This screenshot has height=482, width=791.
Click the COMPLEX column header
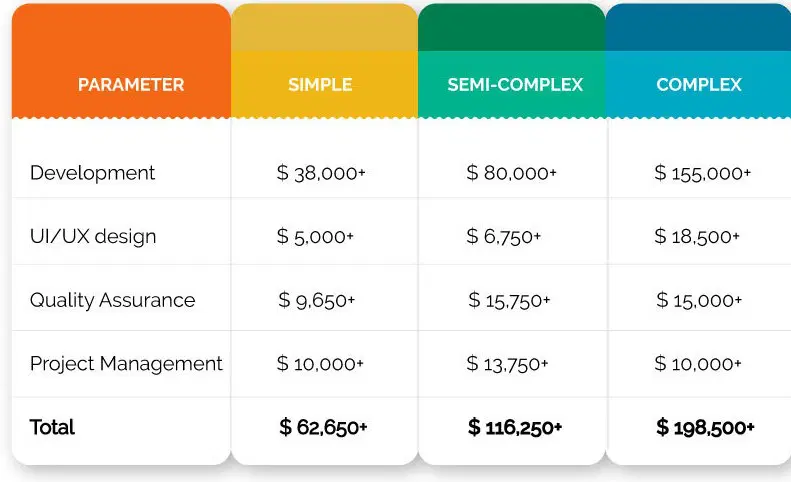pyautogui.click(x=699, y=85)
